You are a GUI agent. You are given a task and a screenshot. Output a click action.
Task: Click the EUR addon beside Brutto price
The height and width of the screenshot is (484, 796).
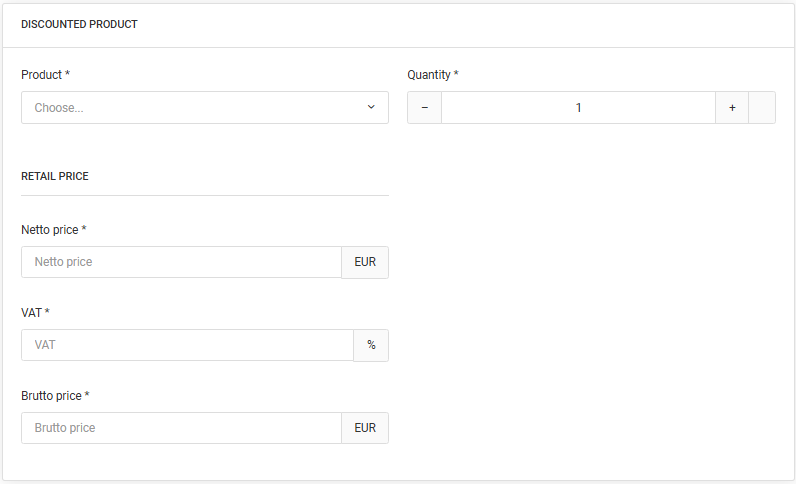365,428
